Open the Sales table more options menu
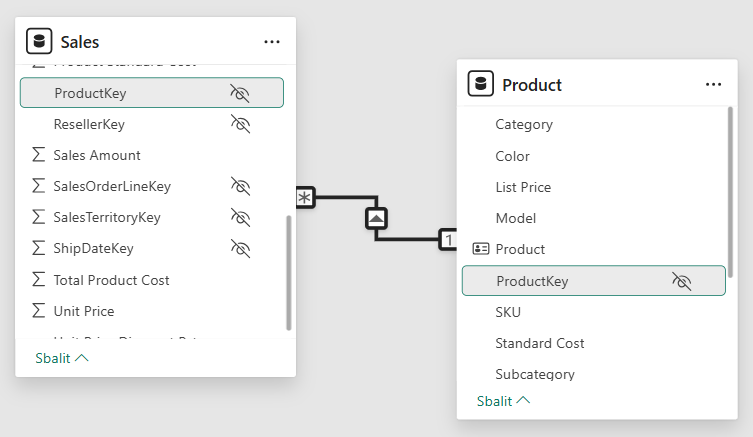753x437 pixels. (272, 42)
